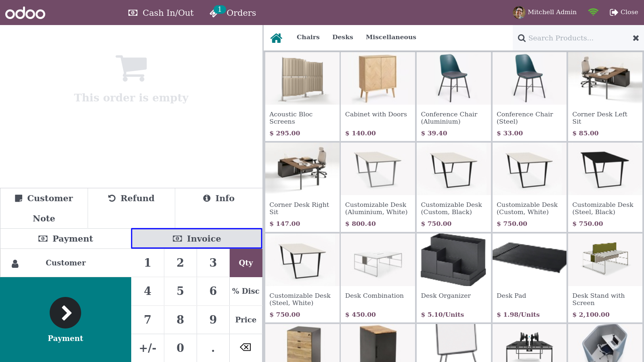
Task: Add Conference Chair (Aluminium) to order
Action: (454, 97)
